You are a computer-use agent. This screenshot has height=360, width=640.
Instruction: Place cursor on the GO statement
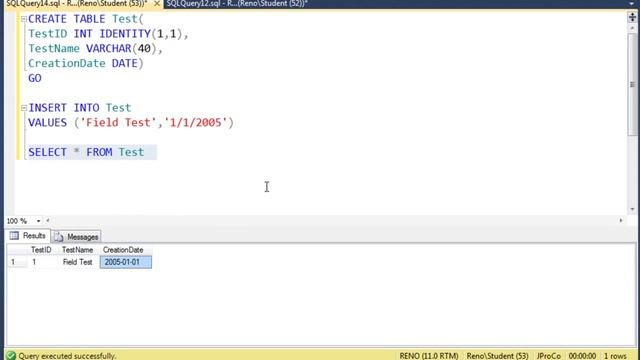[x=35, y=78]
